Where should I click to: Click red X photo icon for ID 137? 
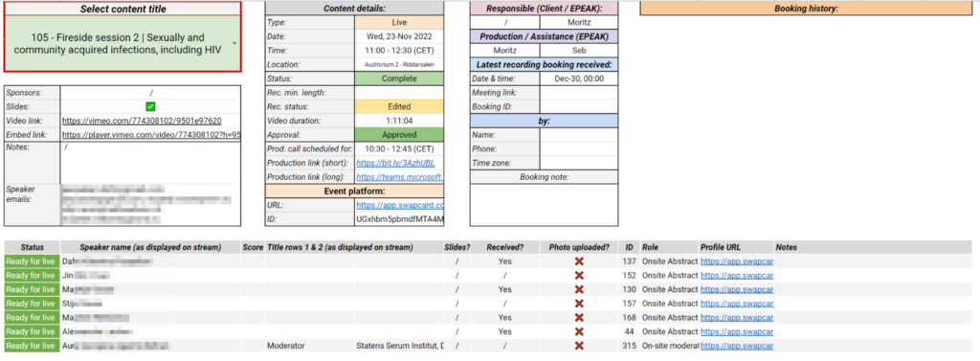point(579,261)
